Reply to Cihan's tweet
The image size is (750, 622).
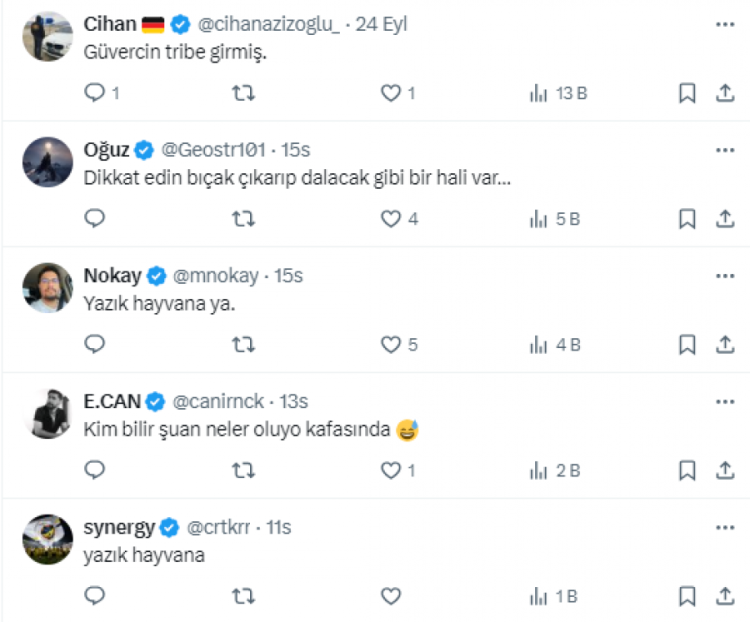click(x=95, y=93)
